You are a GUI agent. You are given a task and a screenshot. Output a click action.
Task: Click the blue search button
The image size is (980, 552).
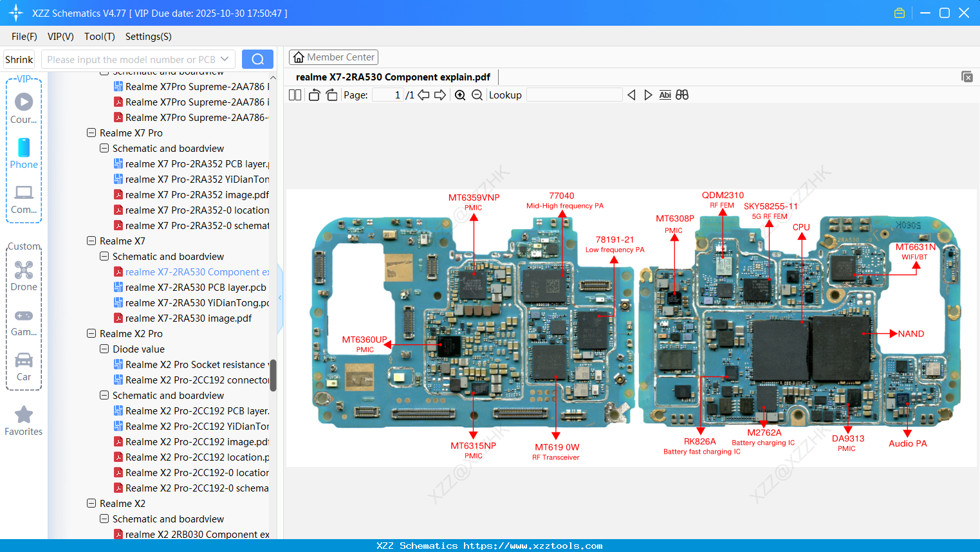coord(257,59)
